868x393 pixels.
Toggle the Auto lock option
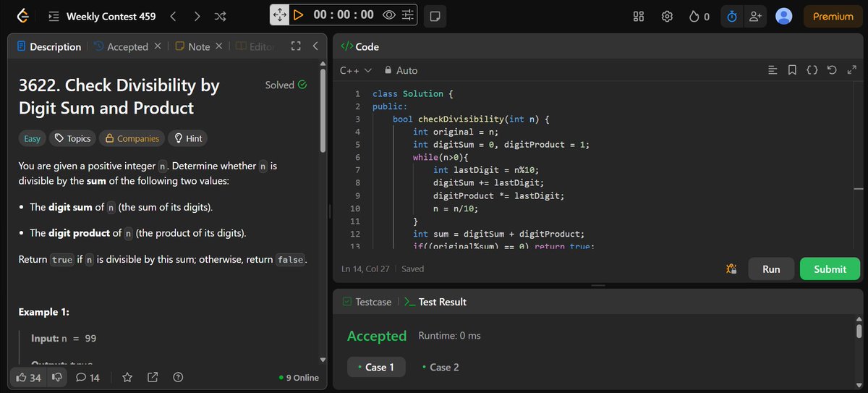coord(401,70)
